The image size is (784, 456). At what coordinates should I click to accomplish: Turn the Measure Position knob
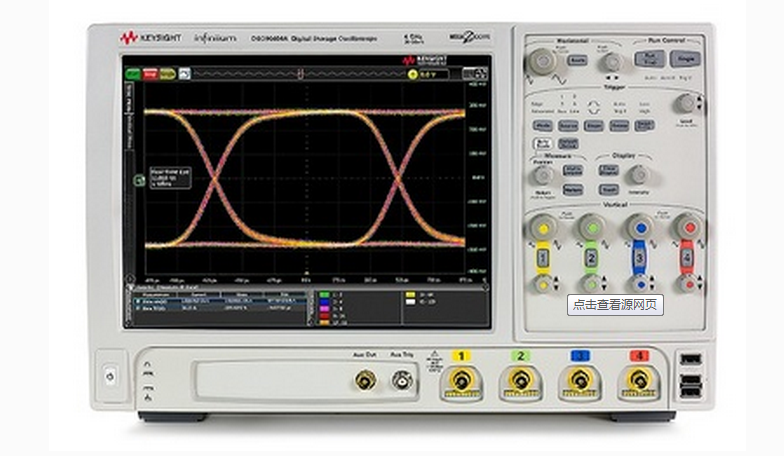pyautogui.click(x=542, y=176)
